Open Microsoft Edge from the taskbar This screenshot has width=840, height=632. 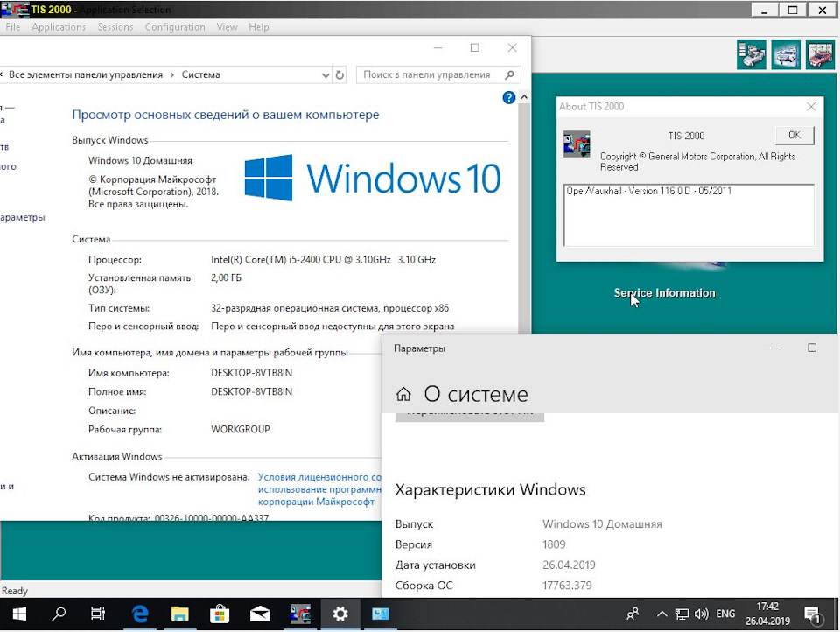(139, 614)
